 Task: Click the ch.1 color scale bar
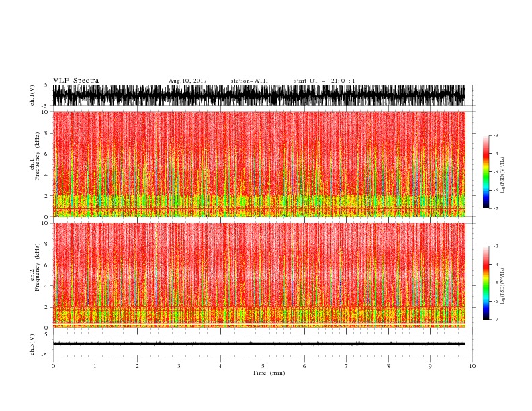click(x=486, y=172)
